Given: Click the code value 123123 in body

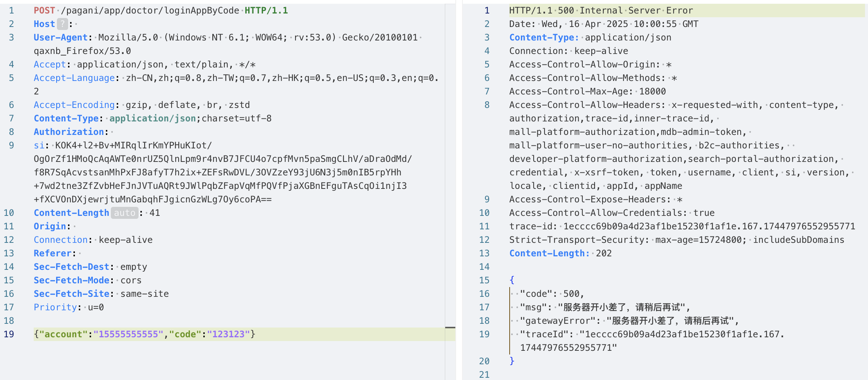Looking at the screenshot, I should pyautogui.click(x=228, y=334).
